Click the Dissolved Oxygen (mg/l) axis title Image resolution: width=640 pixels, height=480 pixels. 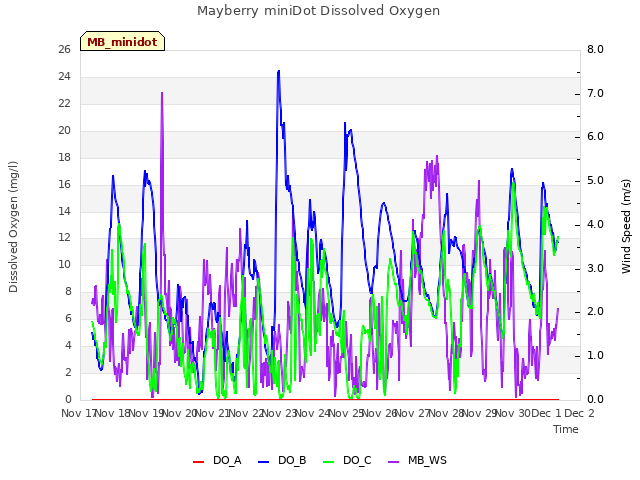click(13, 227)
